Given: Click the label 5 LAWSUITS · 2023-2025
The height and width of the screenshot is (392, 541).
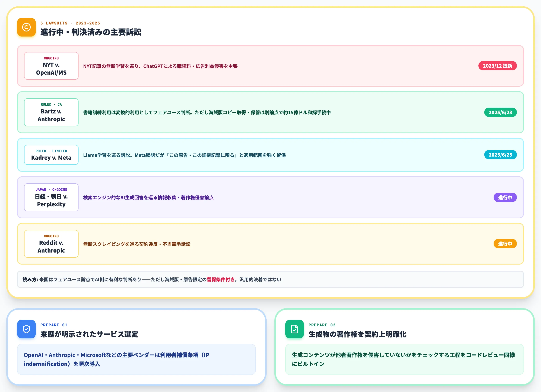Looking at the screenshot, I should [x=70, y=23].
